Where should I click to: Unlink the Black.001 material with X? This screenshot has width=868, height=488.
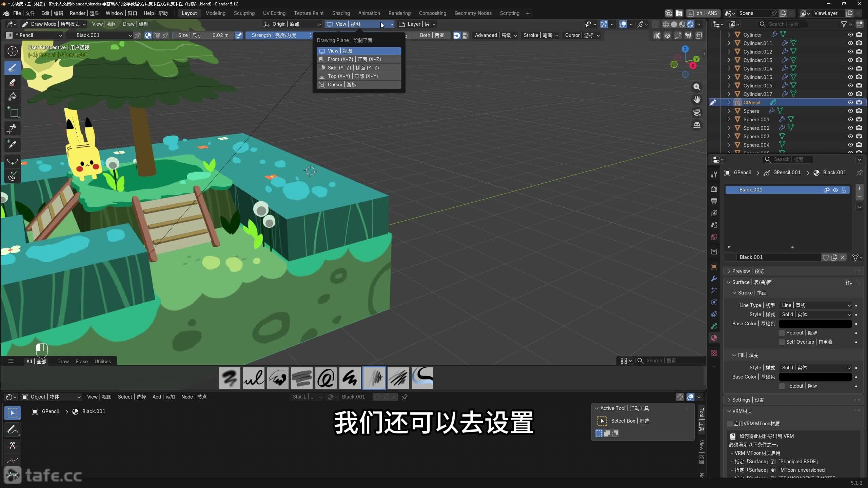click(843, 257)
